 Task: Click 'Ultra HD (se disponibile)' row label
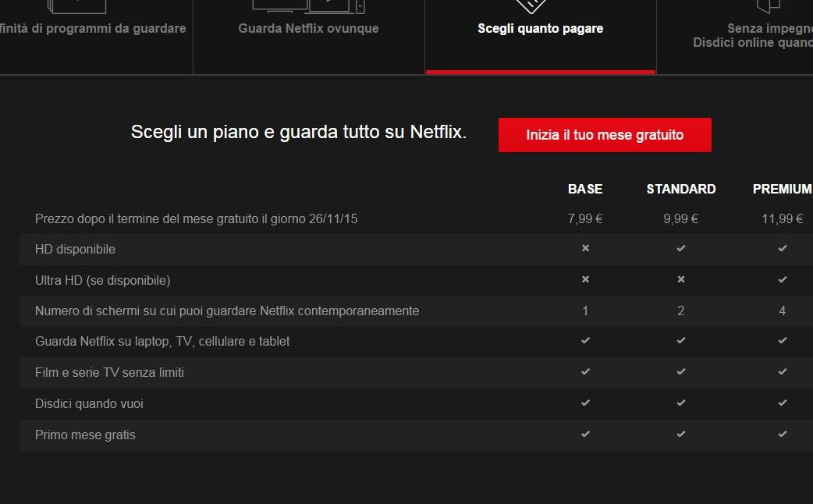point(103,281)
